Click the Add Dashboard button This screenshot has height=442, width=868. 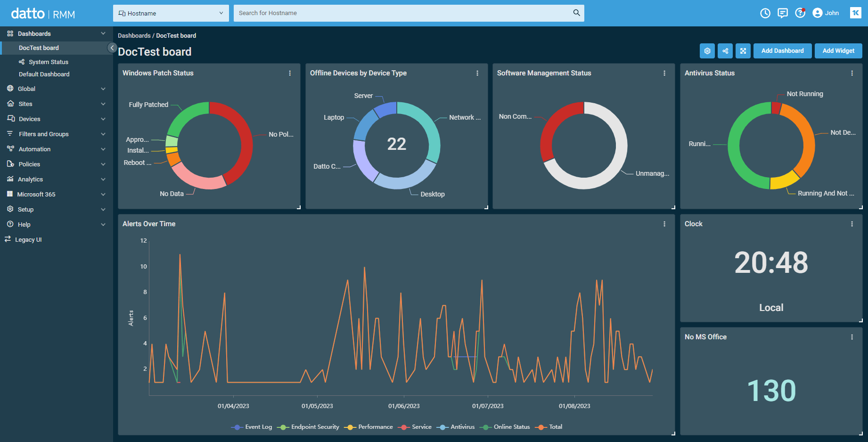pyautogui.click(x=782, y=50)
